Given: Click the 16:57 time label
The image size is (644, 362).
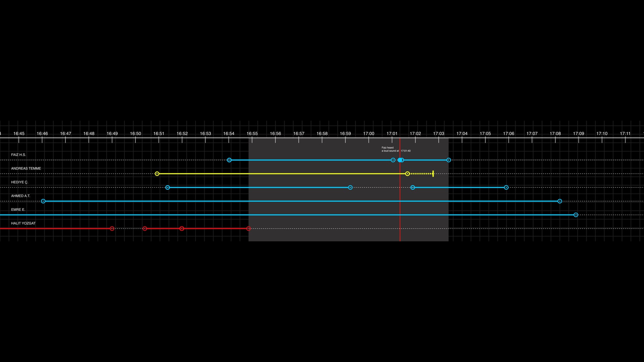Looking at the screenshot, I should pyautogui.click(x=299, y=133).
